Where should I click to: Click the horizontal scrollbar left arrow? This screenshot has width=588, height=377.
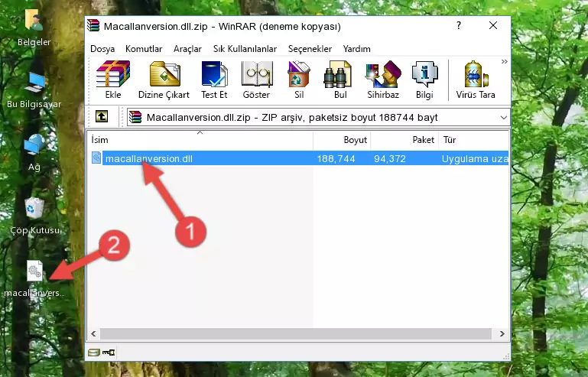click(x=94, y=333)
